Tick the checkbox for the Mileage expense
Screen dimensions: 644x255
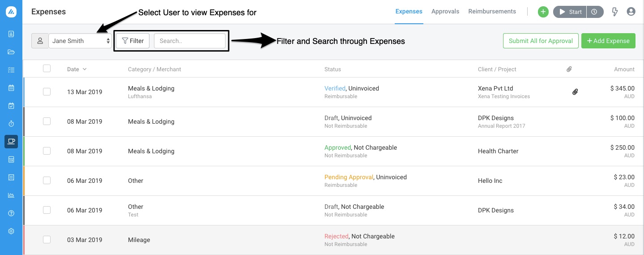(x=47, y=239)
